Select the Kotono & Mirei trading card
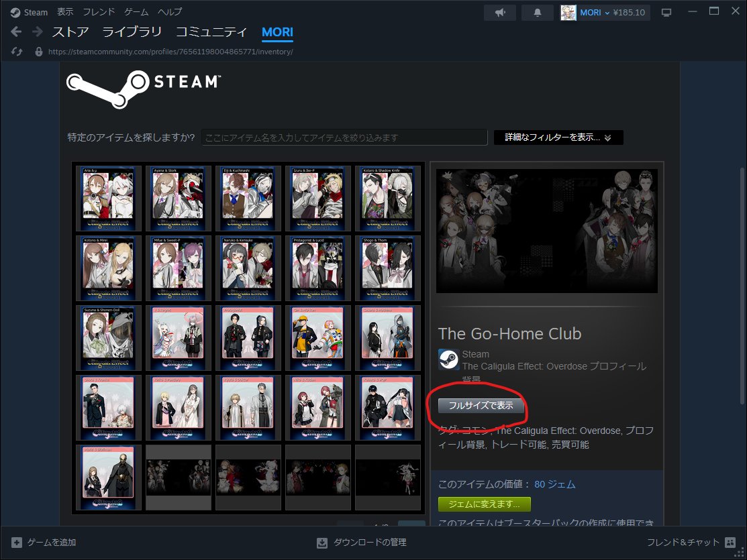The height and width of the screenshot is (560, 747). point(109,268)
